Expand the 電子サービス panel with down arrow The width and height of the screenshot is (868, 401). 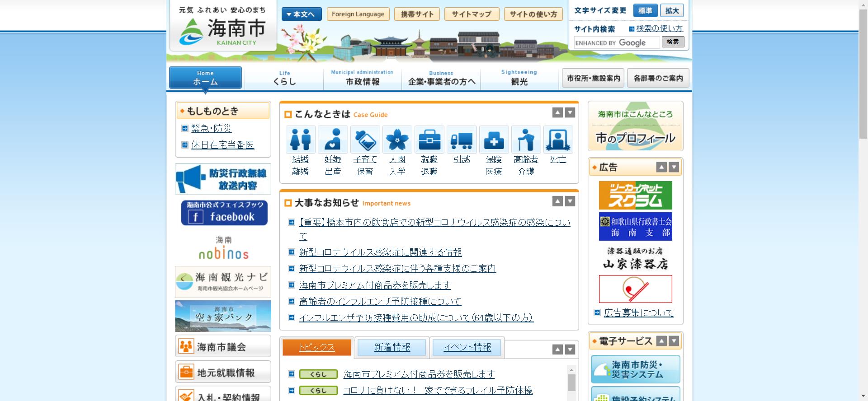click(x=674, y=341)
